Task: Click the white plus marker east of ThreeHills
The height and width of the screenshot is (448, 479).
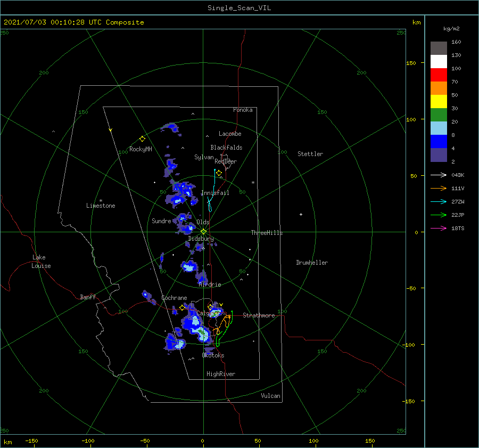Action: pos(301,214)
